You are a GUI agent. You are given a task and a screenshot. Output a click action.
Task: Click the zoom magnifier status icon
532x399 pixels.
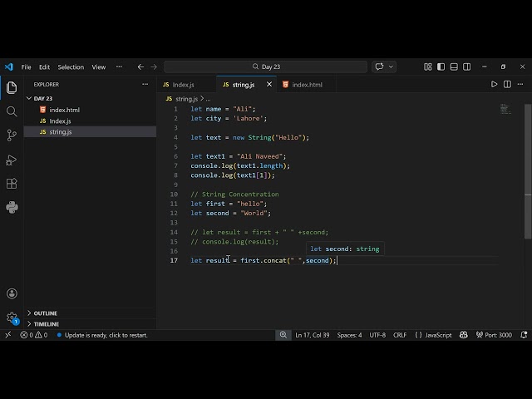283,335
